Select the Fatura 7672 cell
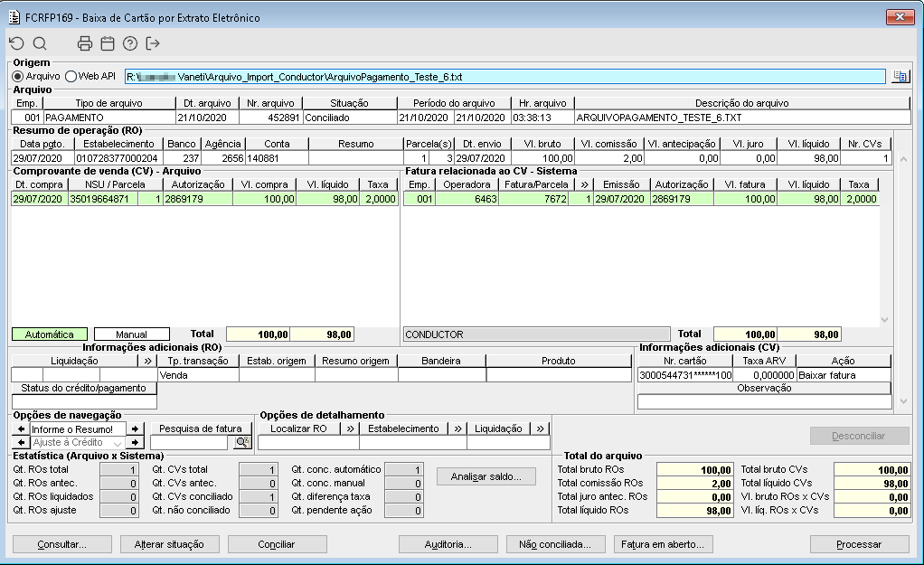The width and height of the screenshot is (924, 565). point(534,199)
